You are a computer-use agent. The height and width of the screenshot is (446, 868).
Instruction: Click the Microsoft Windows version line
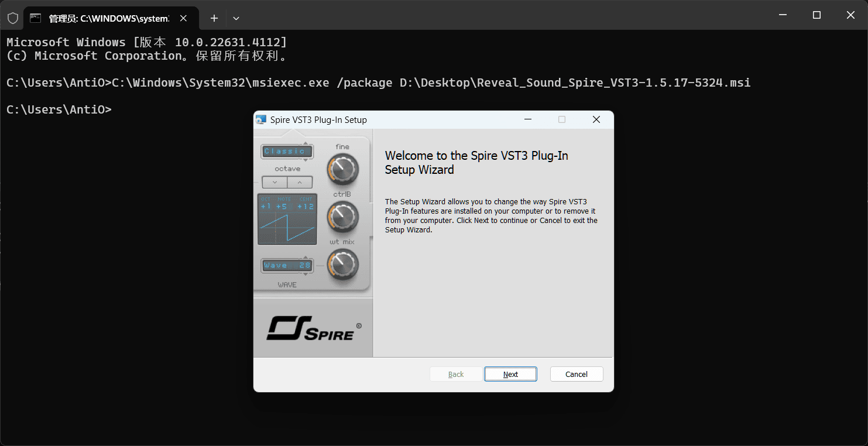pyautogui.click(x=146, y=42)
